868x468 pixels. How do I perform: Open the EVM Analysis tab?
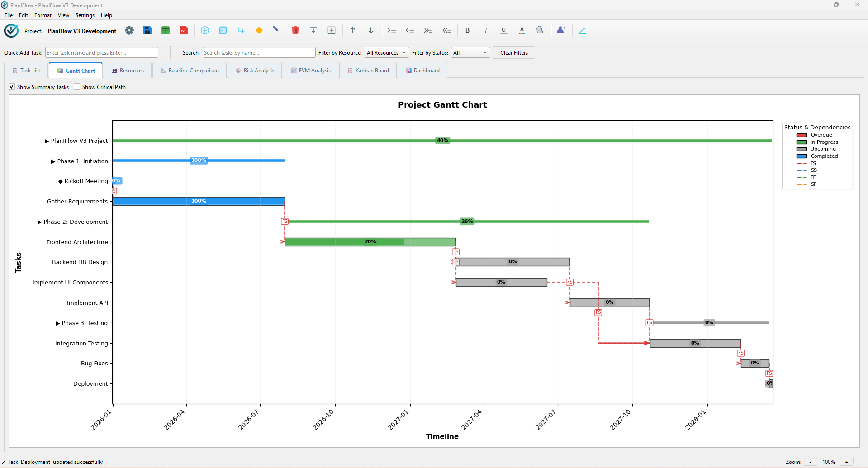pyautogui.click(x=311, y=71)
